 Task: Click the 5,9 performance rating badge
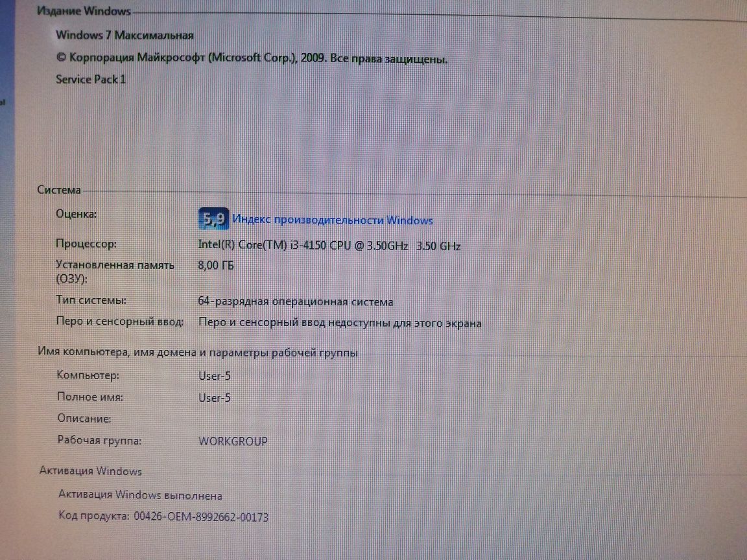213,218
